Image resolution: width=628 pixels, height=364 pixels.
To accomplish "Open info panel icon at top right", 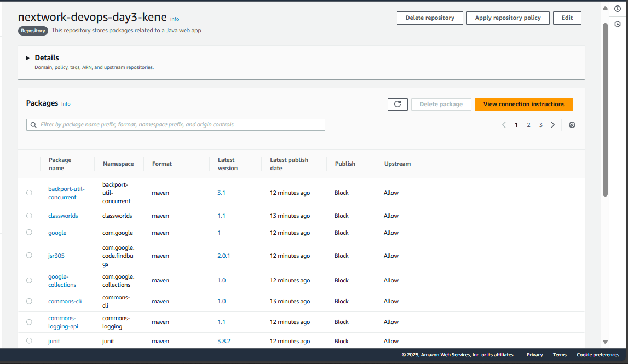I will click(618, 9).
